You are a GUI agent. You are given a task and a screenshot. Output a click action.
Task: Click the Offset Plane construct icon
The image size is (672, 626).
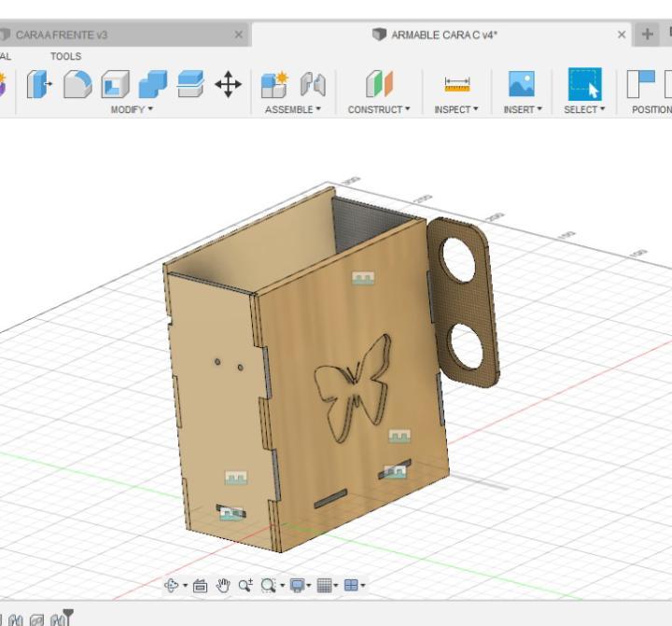(379, 84)
